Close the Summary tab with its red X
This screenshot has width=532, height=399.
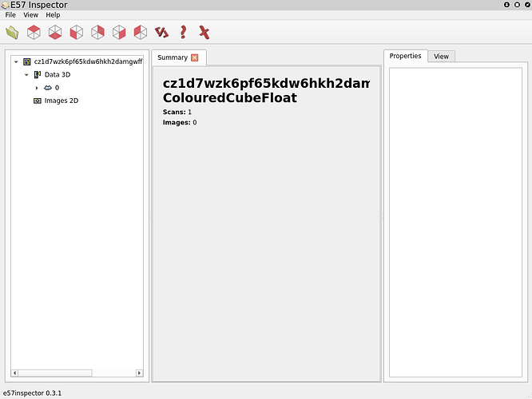click(194, 57)
